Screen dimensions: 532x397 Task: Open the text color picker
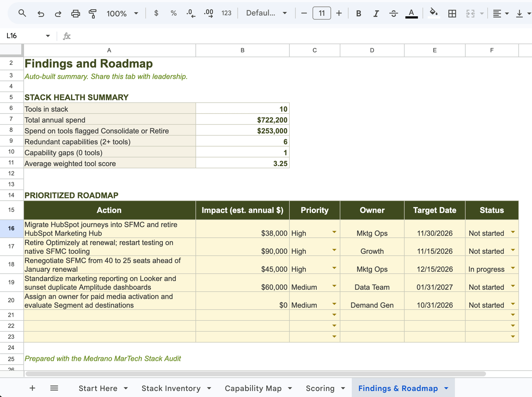[x=411, y=13]
